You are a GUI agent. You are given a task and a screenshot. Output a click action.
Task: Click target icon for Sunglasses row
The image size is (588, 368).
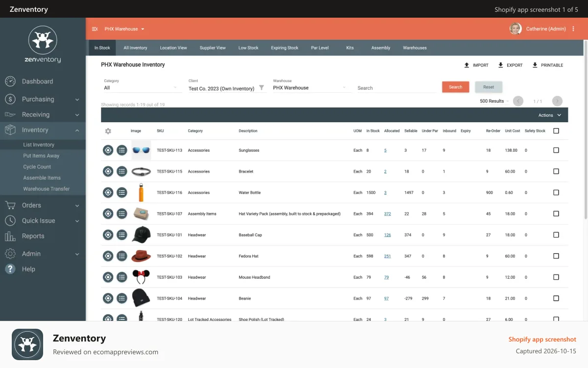pos(108,150)
